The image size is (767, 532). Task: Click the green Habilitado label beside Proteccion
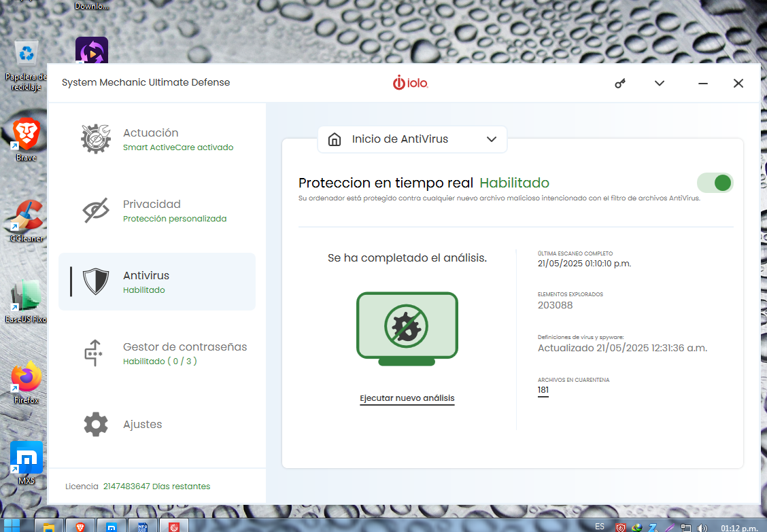pyautogui.click(x=514, y=183)
